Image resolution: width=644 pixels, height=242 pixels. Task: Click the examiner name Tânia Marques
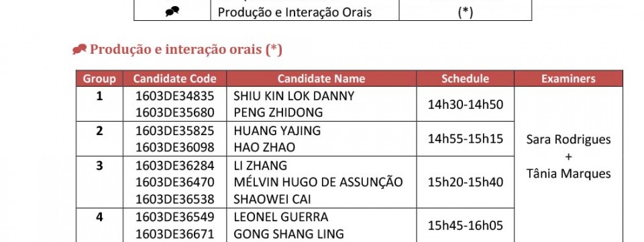568,173
